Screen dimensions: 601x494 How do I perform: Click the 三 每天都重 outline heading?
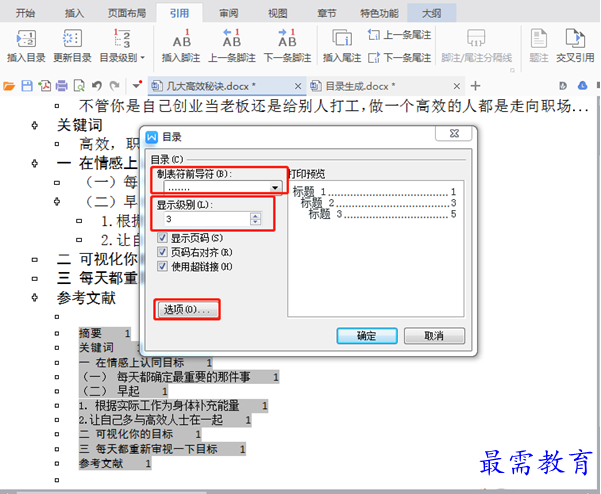click(x=97, y=278)
